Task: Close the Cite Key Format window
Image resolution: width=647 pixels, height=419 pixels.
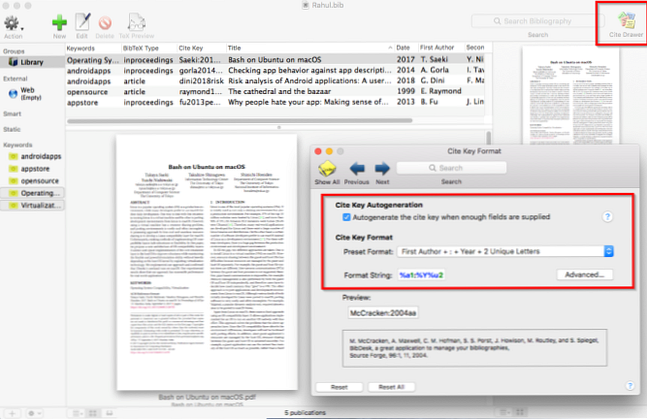Action: tap(318, 152)
